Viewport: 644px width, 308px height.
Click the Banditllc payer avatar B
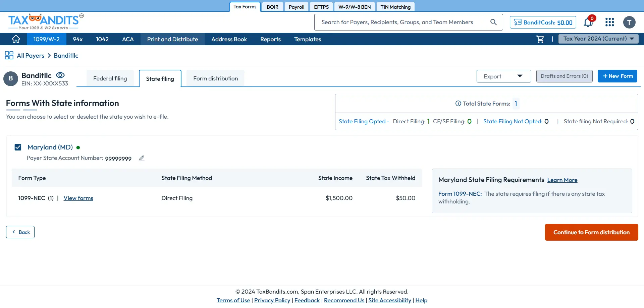point(11,78)
